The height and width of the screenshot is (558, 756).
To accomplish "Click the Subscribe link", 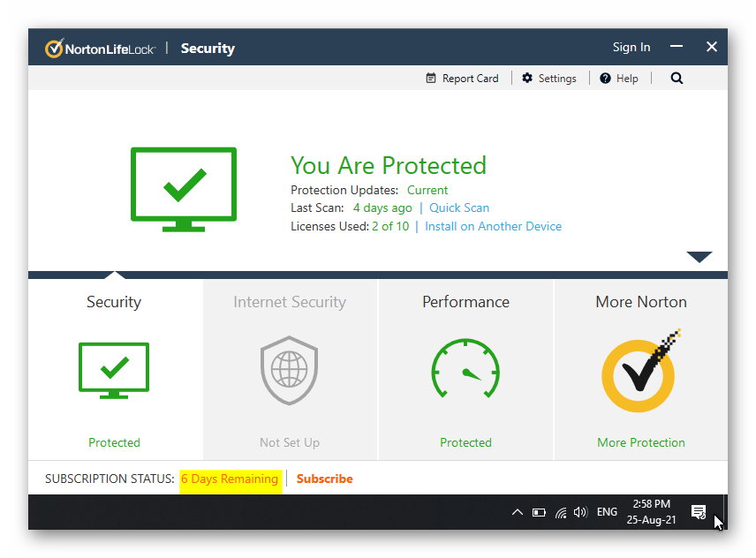I will coord(324,479).
